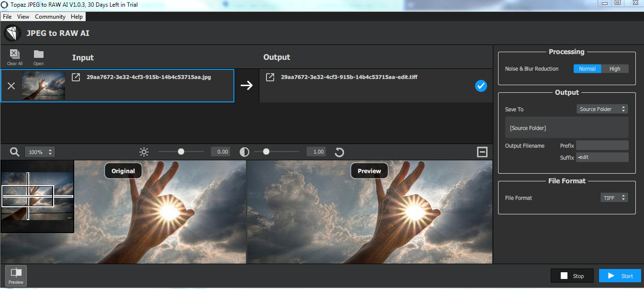
Task: Click the conversion arrow icon
Action: coord(246,85)
